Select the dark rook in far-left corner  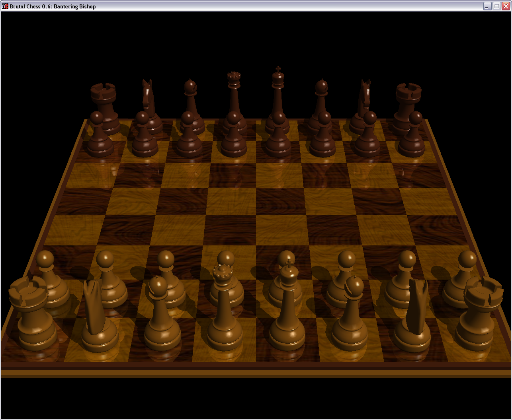[104, 107]
